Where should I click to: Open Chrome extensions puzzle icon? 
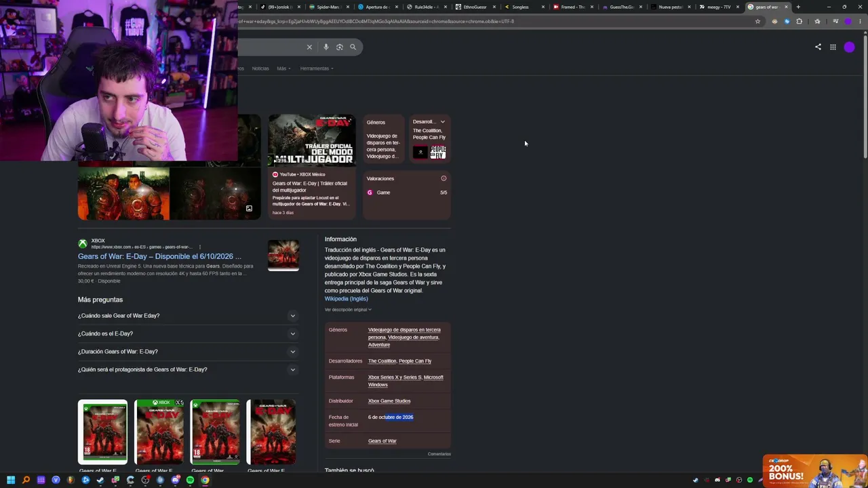tap(799, 21)
